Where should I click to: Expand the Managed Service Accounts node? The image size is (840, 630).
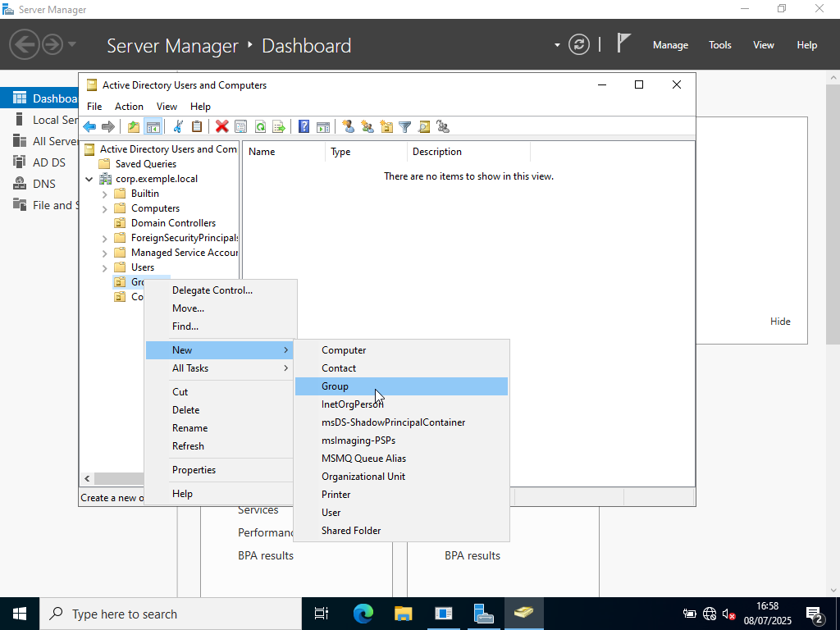point(104,253)
